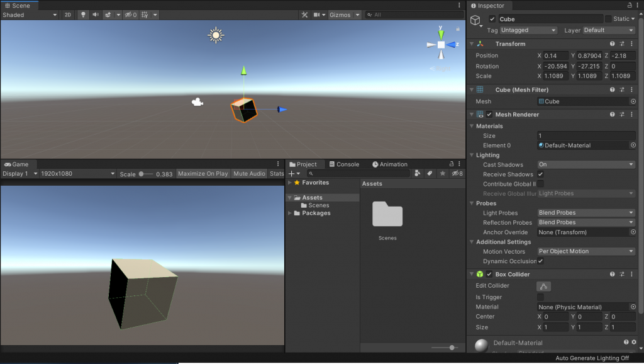Collapse the Assets folder tree
Image resolution: width=644 pixels, height=364 pixels.
tap(289, 198)
